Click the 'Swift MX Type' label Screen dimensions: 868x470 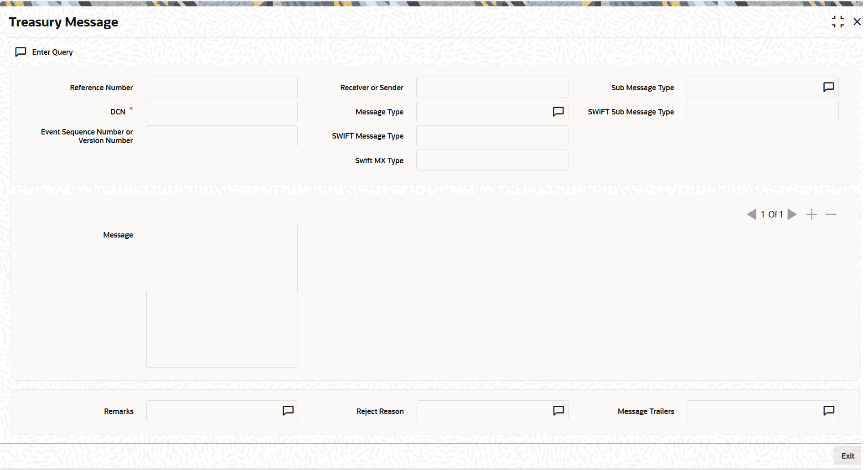tap(379, 160)
